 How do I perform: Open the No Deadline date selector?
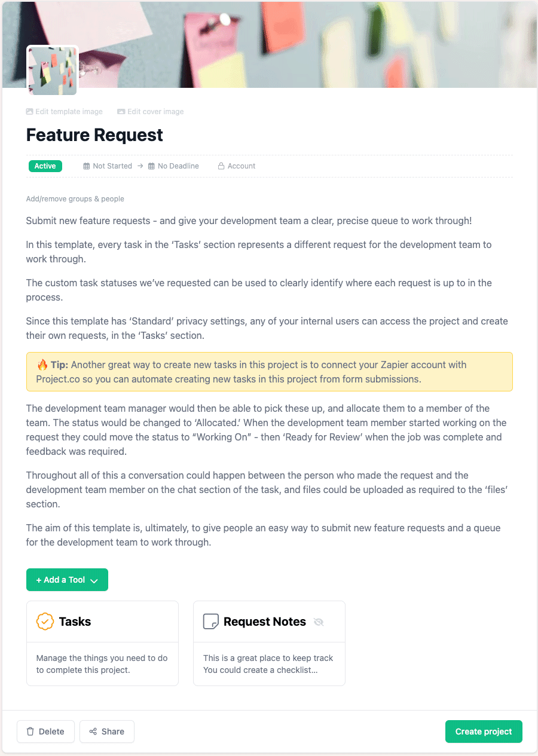point(179,166)
